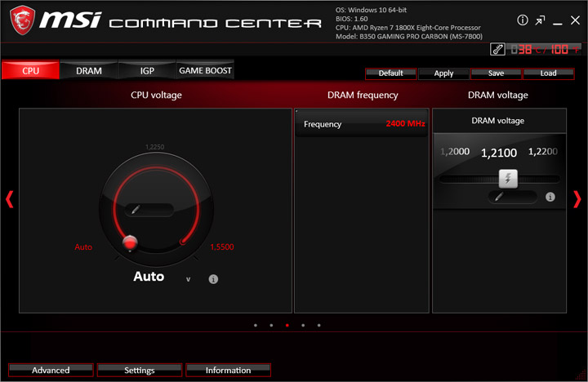The height and width of the screenshot is (382, 588).
Task: Open the Settings button
Action: click(x=140, y=370)
